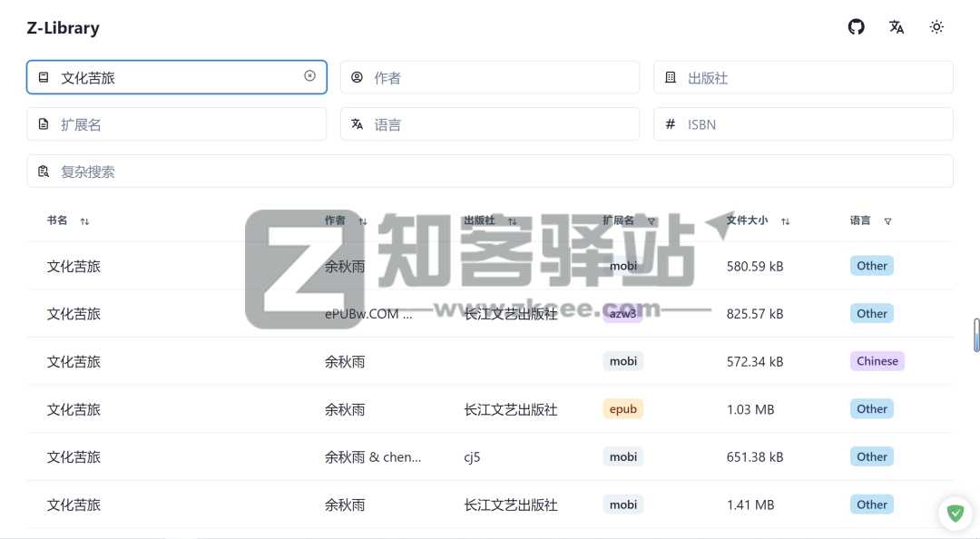
Task: Toggle sort order on 文件大小 column
Action: [x=786, y=220]
